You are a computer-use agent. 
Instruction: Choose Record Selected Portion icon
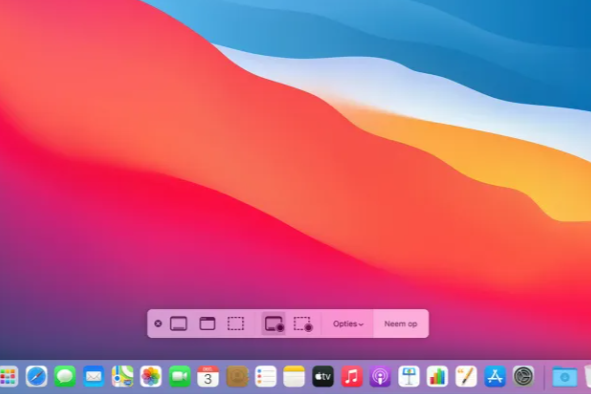303,324
